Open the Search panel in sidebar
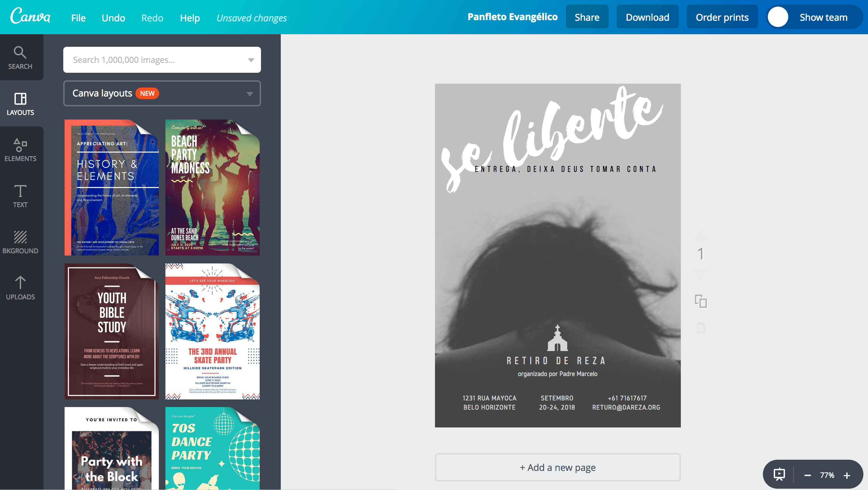 click(x=20, y=58)
